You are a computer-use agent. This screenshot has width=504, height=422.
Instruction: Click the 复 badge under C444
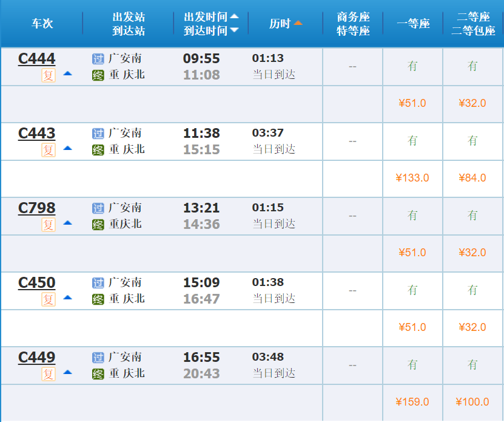[49, 75]
